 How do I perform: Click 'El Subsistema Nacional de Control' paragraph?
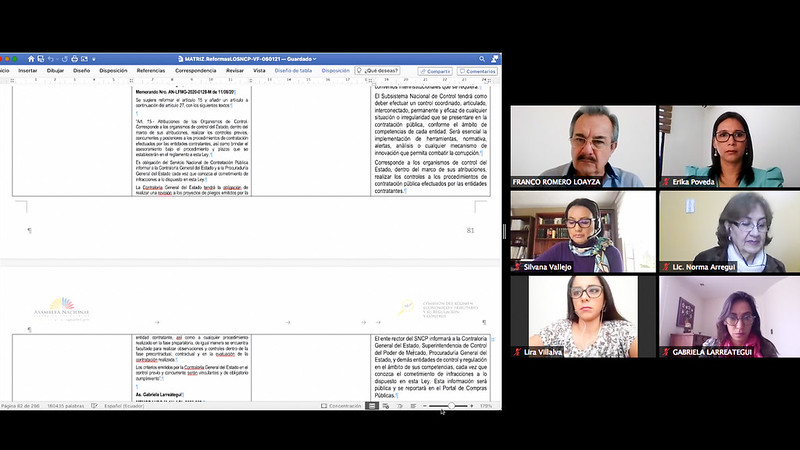[431, 124]
